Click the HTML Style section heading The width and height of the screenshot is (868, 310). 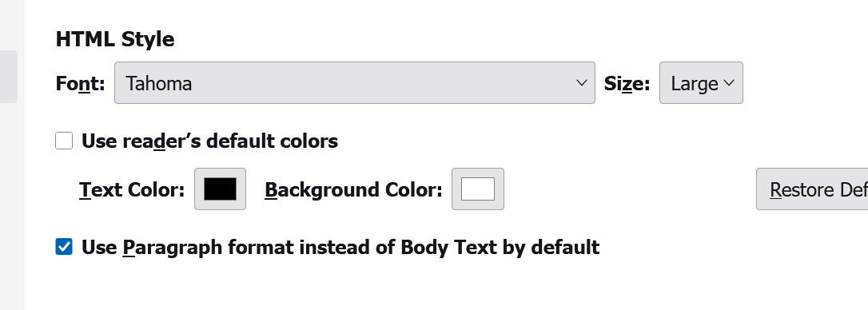coord(115,39)
